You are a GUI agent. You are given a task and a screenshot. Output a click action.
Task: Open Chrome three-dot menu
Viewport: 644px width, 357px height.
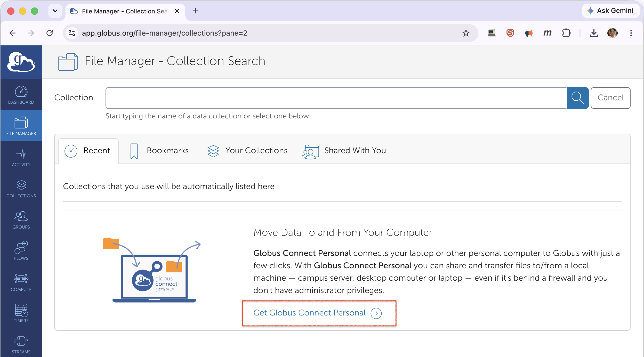point(631,33)
